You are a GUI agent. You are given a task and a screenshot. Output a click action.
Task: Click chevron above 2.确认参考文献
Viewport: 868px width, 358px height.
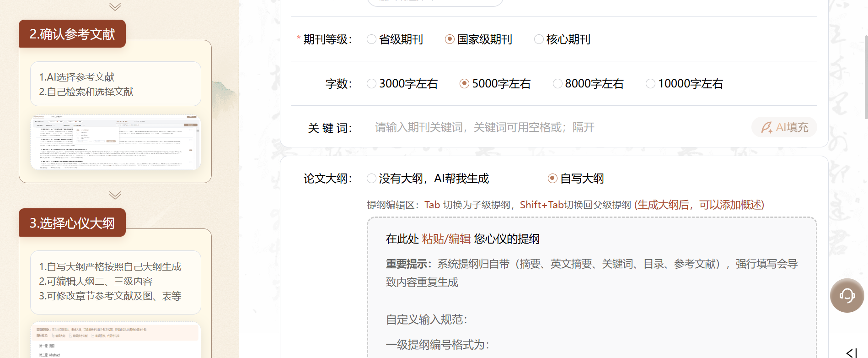pyautogui.click(x=115, y=6)
